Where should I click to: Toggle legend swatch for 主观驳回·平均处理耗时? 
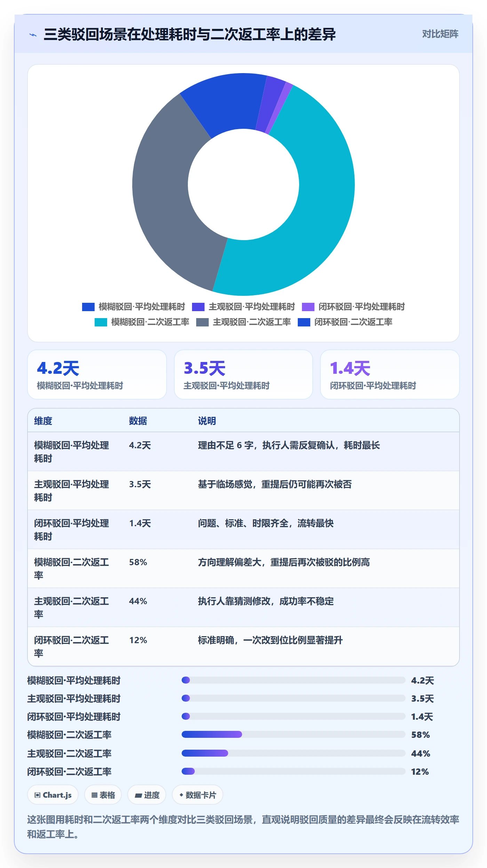(x=198, y=307)
